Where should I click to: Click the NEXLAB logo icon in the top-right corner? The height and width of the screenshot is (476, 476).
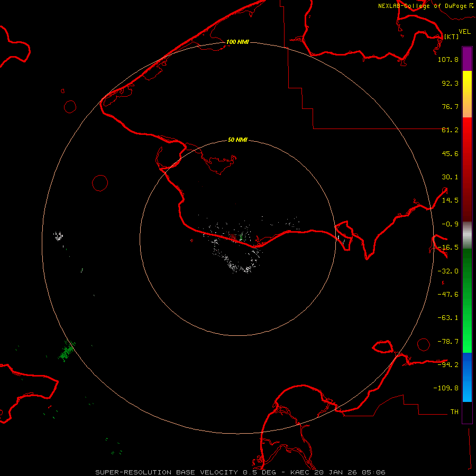tap(471, 5)
